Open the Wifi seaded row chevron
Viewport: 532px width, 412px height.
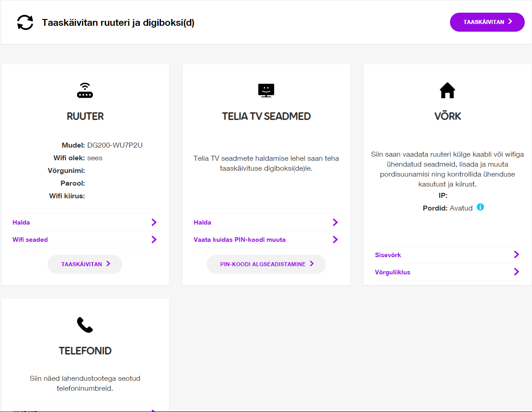pos(154,240)
